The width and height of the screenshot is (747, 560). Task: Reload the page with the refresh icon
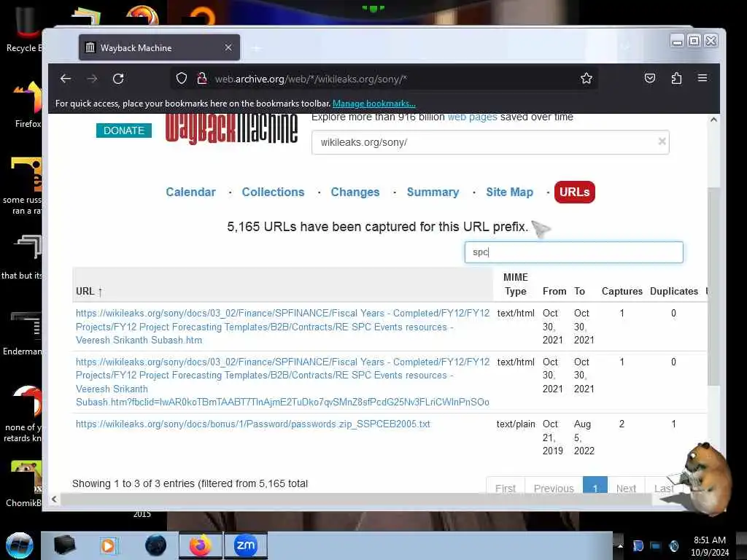118,79
